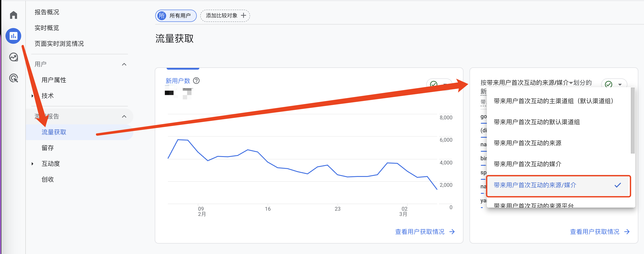Click the 02 3月 date label
The width and height of the screenshot is (644, 254).
click(404, 212)
